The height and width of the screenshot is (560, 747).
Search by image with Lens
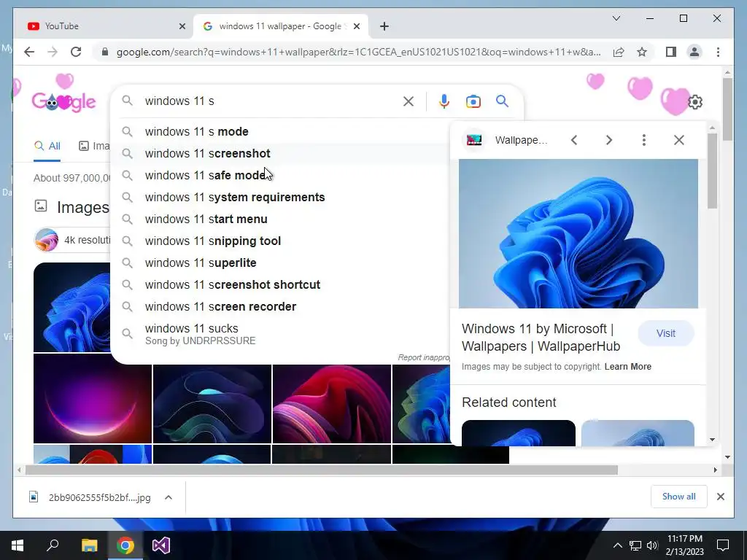point(473,101)
